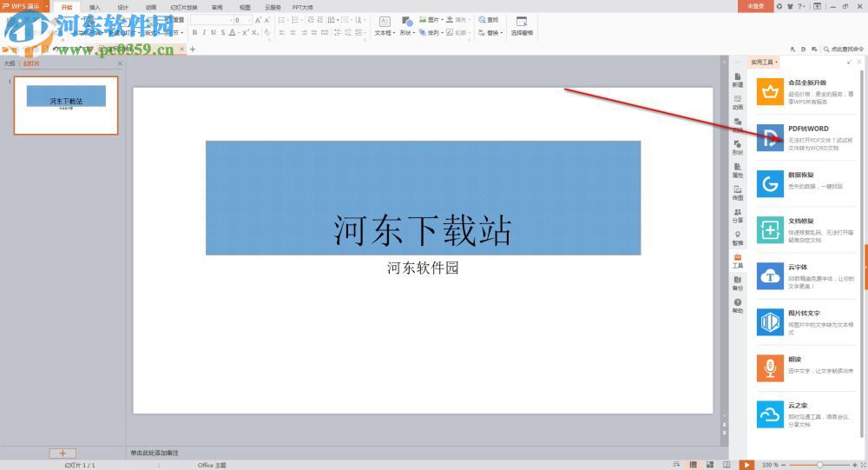Click the 动画 sidebar icon

(738, 103)
